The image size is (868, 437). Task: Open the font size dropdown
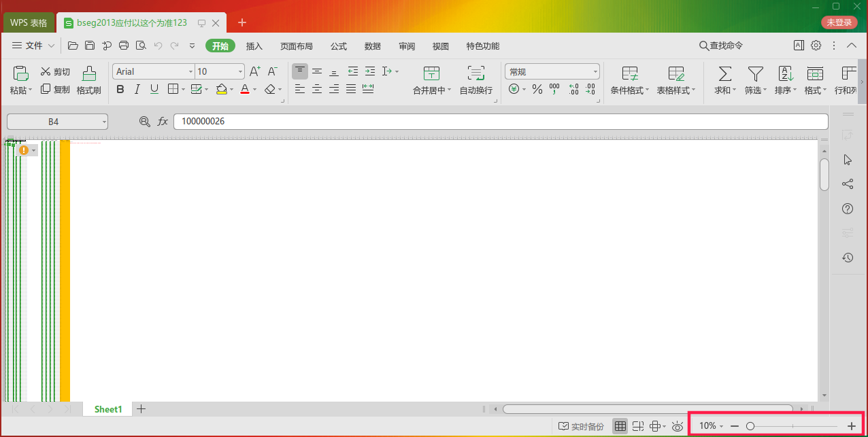tap(241, 71)
